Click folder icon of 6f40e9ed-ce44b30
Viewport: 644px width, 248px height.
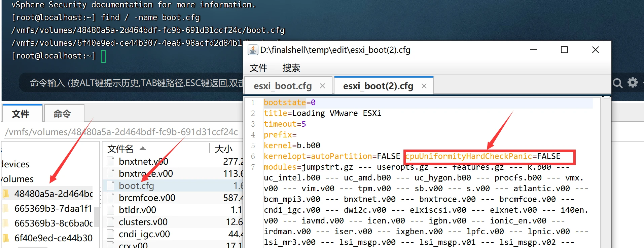click(x=6, y=238)
